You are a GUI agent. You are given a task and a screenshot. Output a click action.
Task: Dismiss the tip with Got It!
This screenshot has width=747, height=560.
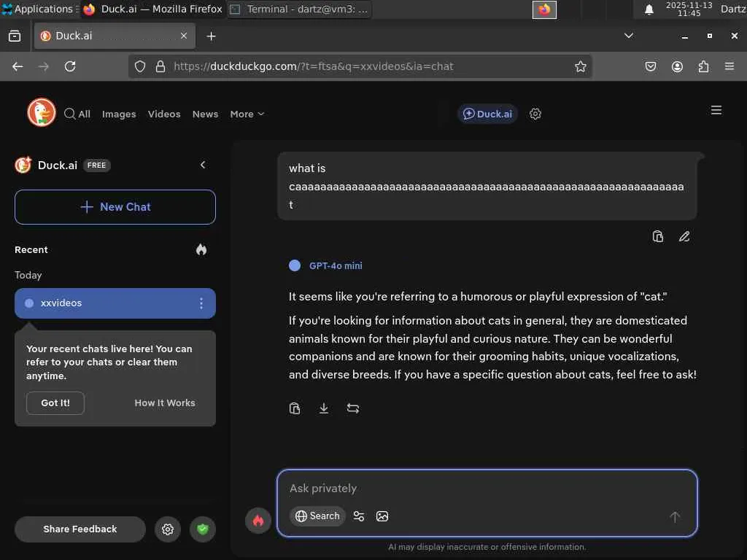pos(55,402)
